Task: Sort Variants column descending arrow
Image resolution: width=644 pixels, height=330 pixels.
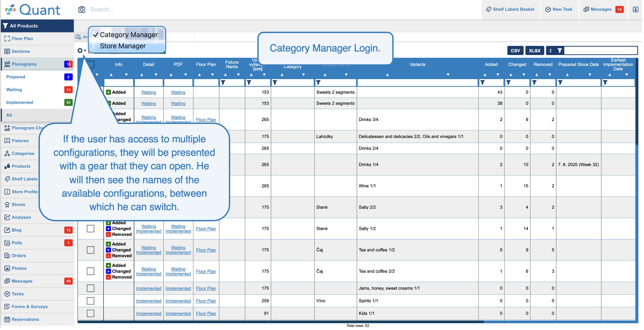Action: pyautogui.click(x=448, y=75)
